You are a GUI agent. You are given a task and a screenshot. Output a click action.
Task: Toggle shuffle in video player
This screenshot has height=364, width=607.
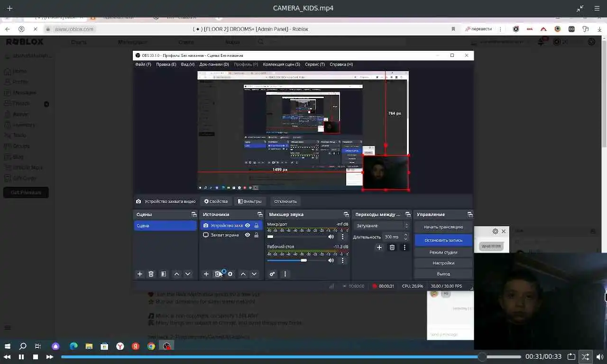pyautogui.click(x=586, y=357)
